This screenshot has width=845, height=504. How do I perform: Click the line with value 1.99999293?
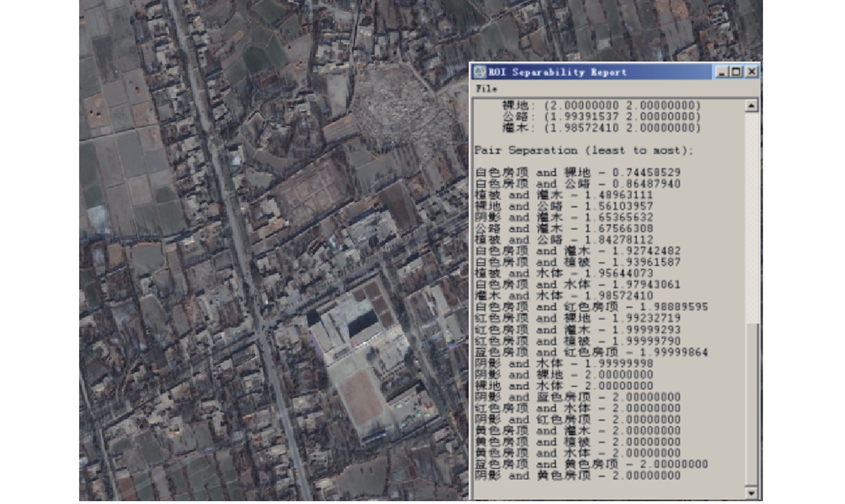pos(578,330)
